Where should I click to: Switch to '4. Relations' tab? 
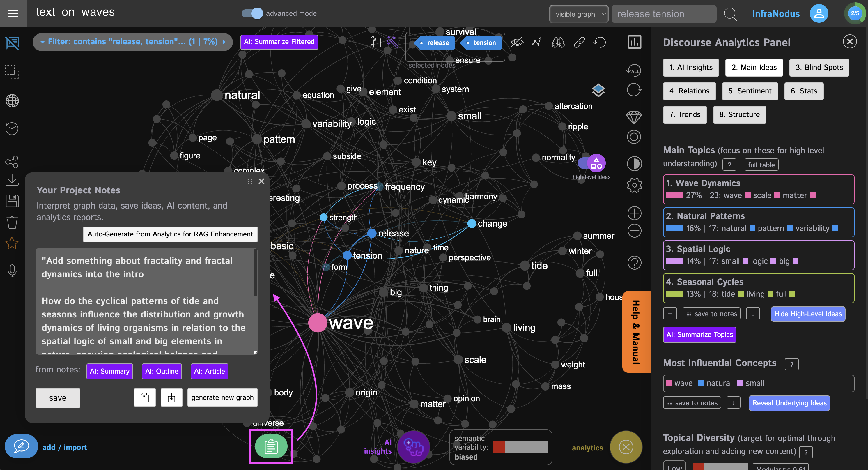689,91
